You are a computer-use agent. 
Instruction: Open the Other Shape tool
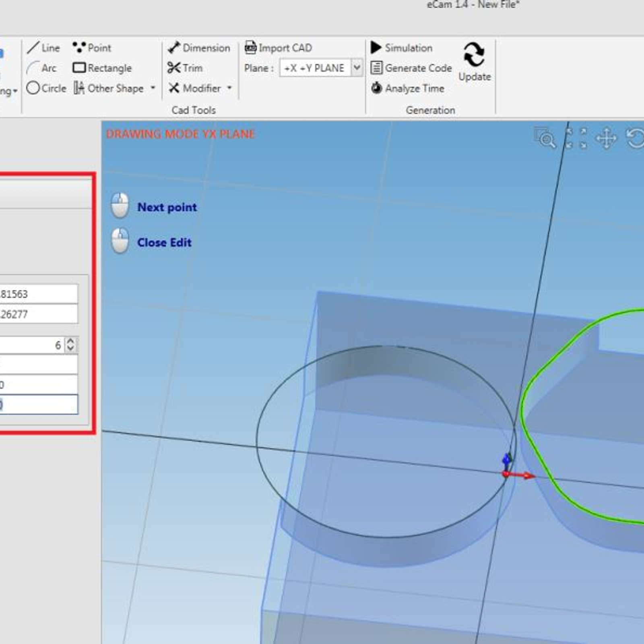point(109,88)
